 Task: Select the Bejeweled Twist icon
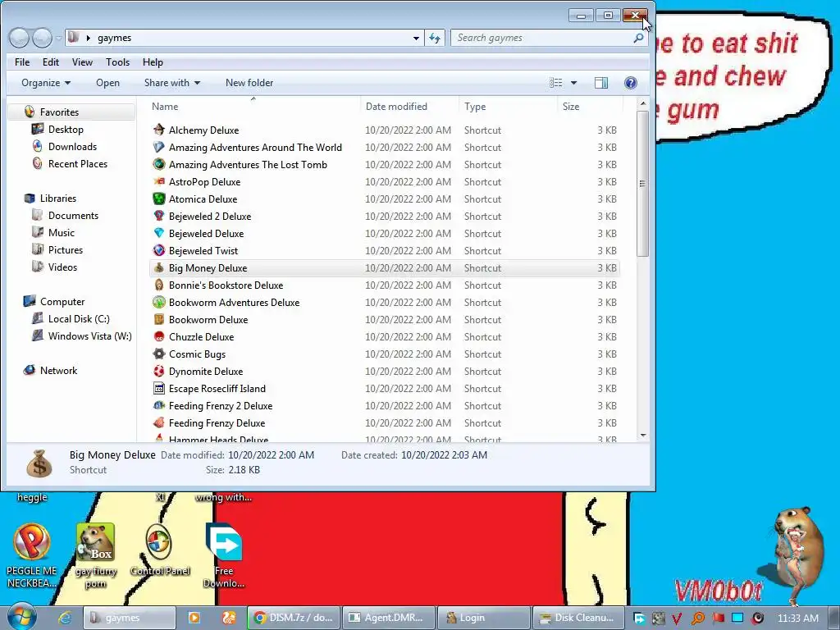[158, 250]
